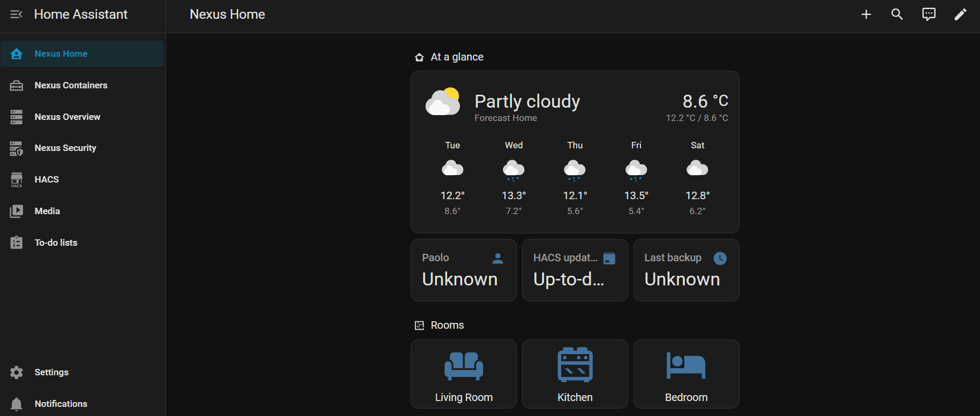This screenshot has width=980, height=416.
Task: Open the Living Room card
Action: 464,374
